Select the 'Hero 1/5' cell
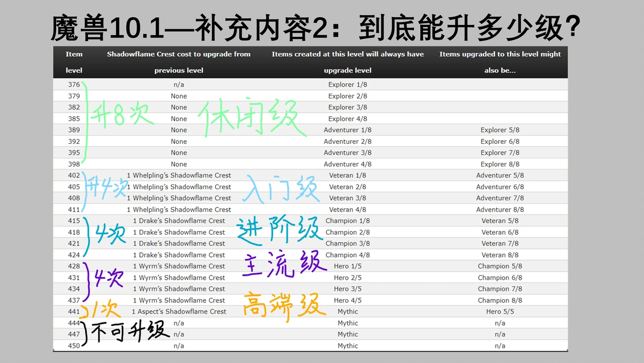 pos(347,266)
